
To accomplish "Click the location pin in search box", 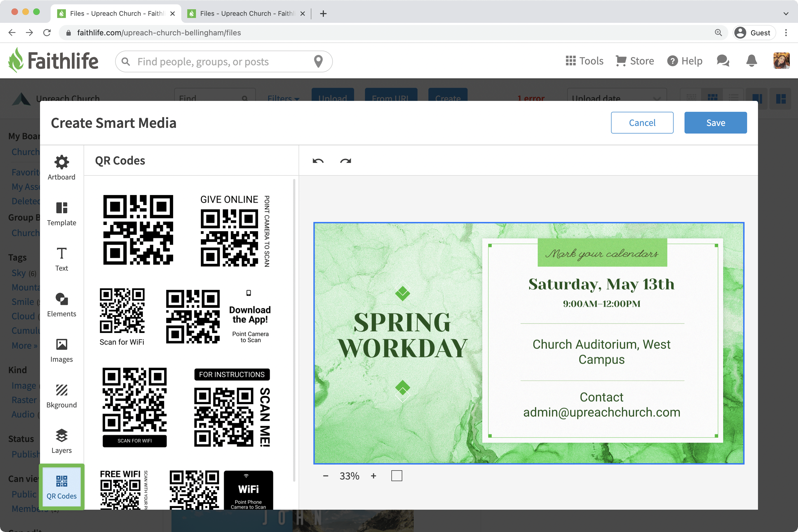I will click(x=318, y=61).
